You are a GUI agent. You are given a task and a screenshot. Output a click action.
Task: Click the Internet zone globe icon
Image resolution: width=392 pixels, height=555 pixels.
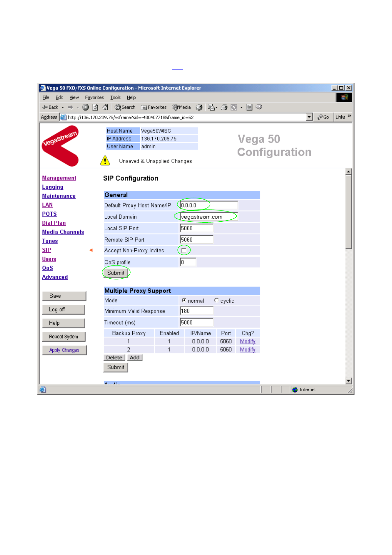(x=295, y=390)
